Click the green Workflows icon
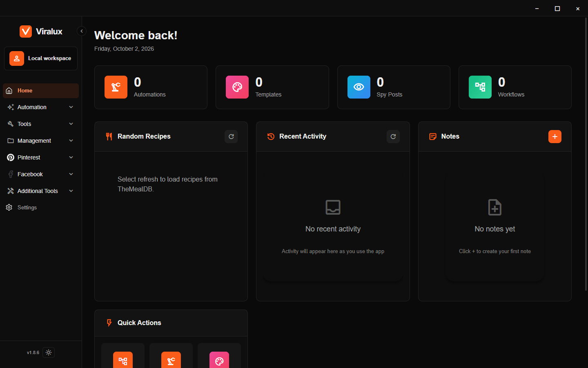The height and width of the screenshot is (368, 588). tap(480, 87)
